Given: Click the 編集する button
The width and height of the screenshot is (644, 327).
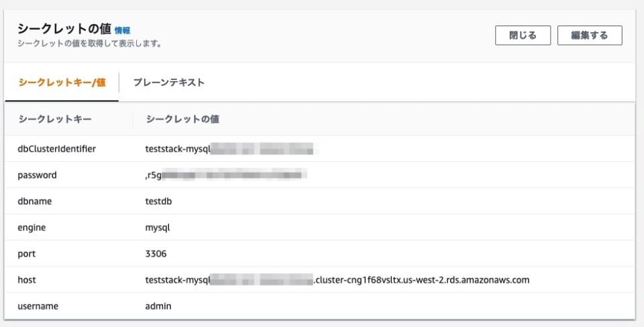Looking at the screenshot, I should pyautogui.click(x=589, y=36).
